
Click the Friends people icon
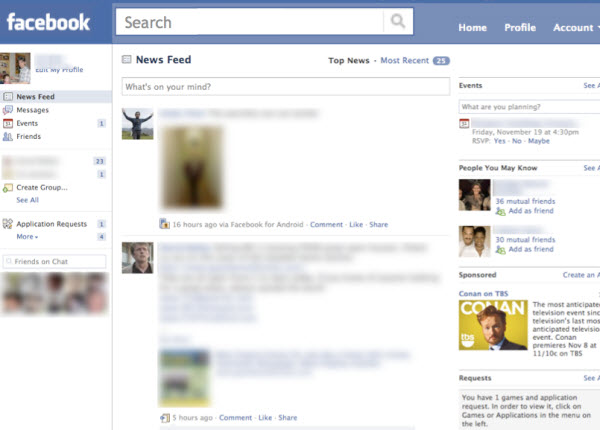pos(8,137)
